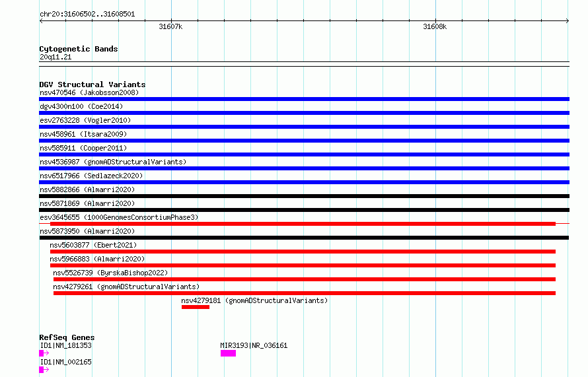Open the dgv4300n100 (Coe2014) variant label
Viewport: 588px width, 377px height.
click(81, 106)
